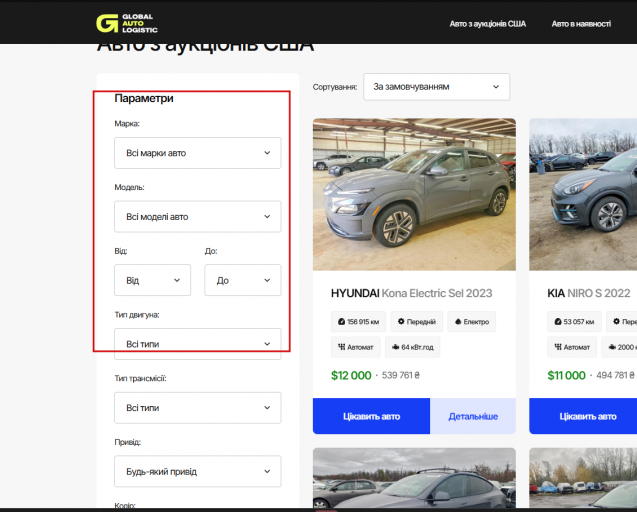Click the '$12 000' price
Screen dimensions: 637x512
tap(351, 375)
